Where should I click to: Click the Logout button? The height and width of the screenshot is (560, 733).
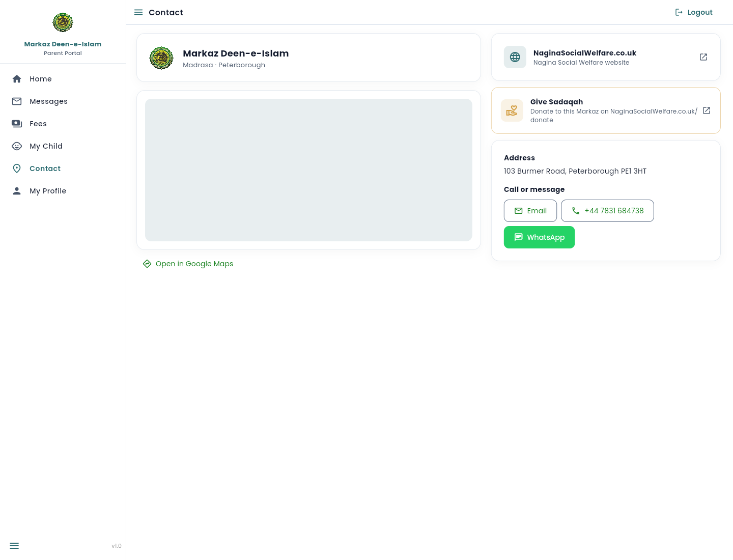694,12
